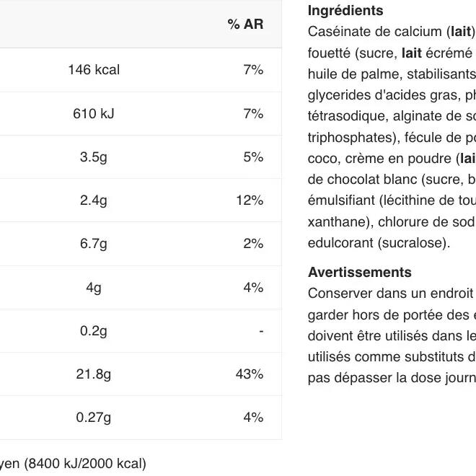The height and width of the screenshot is (476, 476).
Task: Click the 6.7g table value
Action: (94, 244)
